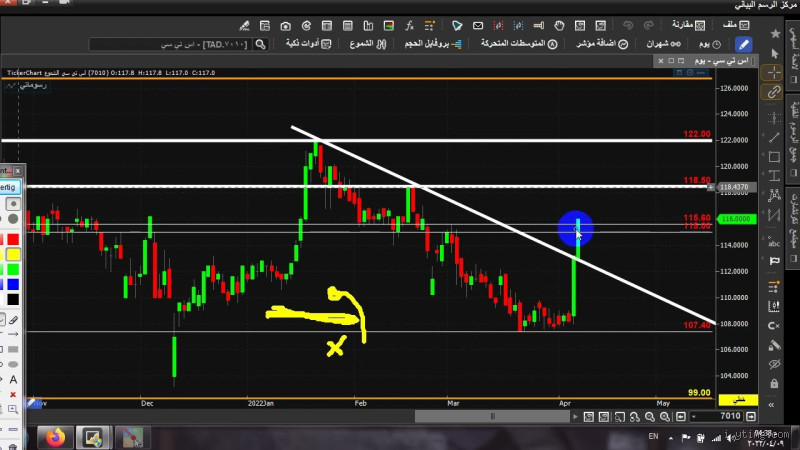Click the link chain tool icon
Viewport: 800px width, 450px height.
(x=773, y=92)
